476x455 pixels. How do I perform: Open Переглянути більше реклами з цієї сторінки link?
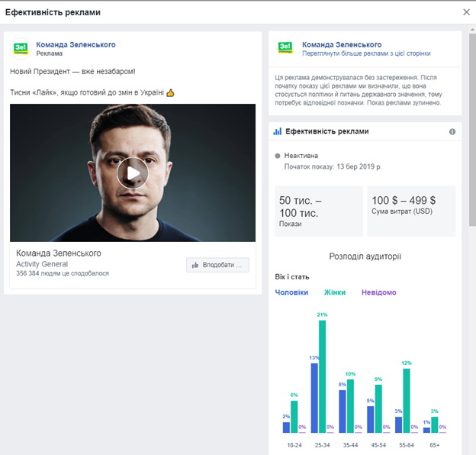point(366,54)
